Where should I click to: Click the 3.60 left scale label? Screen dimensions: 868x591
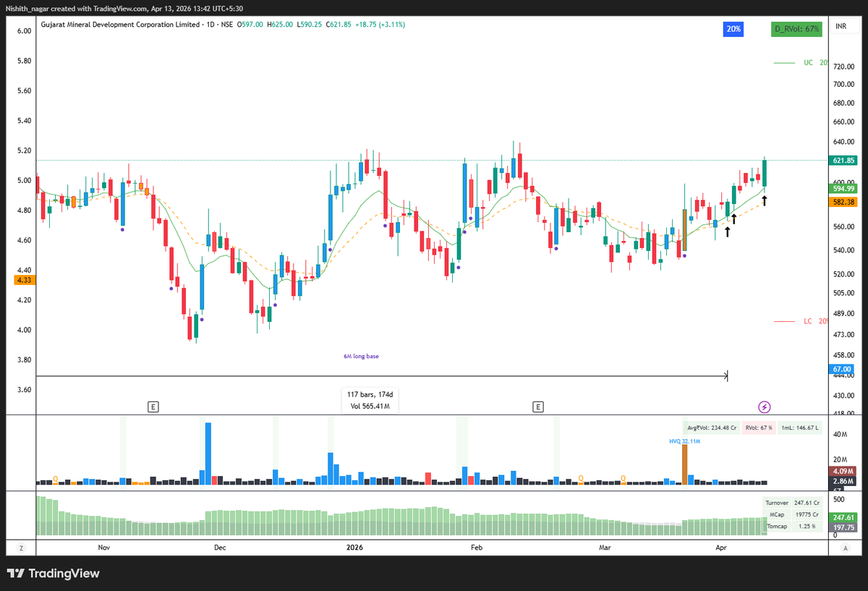24,390
